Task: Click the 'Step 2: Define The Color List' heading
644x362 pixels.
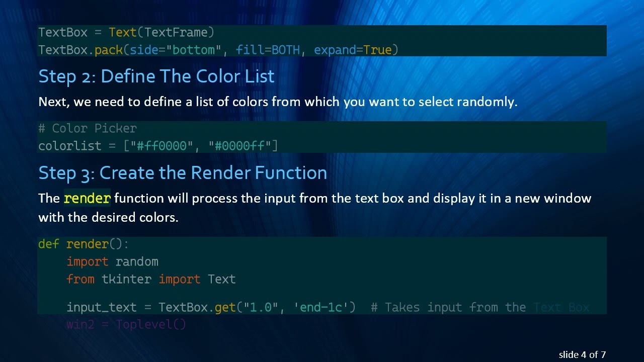Action: coord(156,76)
